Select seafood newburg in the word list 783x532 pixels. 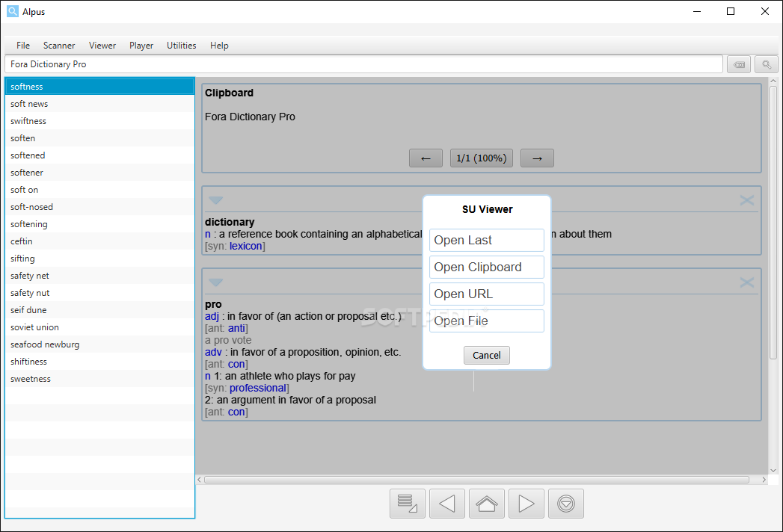[100, 345]
